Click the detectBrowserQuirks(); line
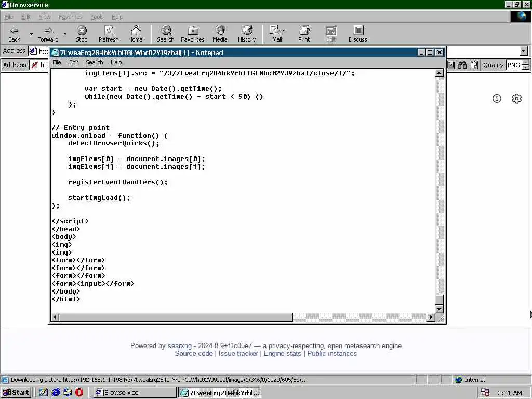Image resolution: width=532 pixels, height=399 pixels. [x=114, y=143]
